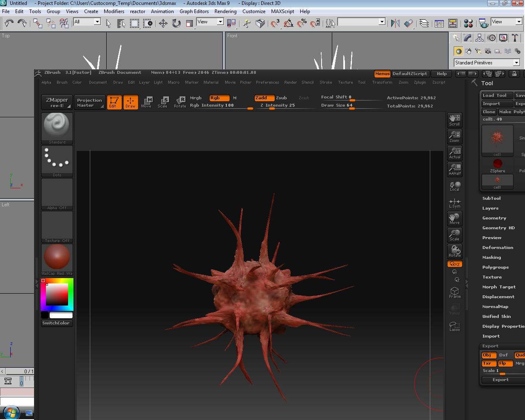Adjust the Draw Size slider
The image size is (525, 420).
tap(351, 106)
